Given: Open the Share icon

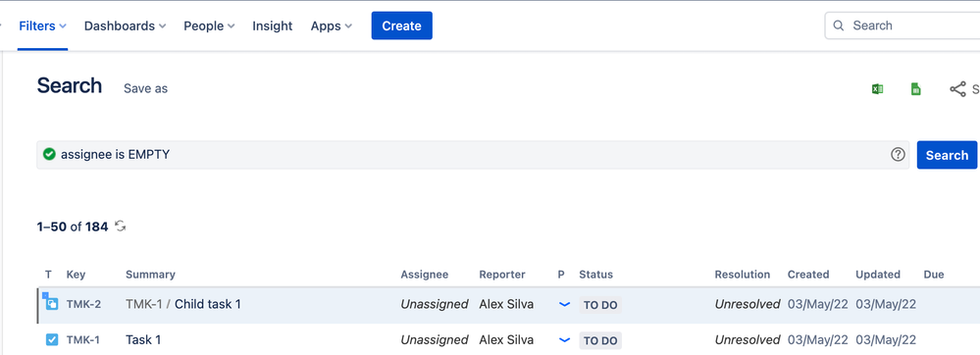Looking at the screenshot, I should [957, 88].
